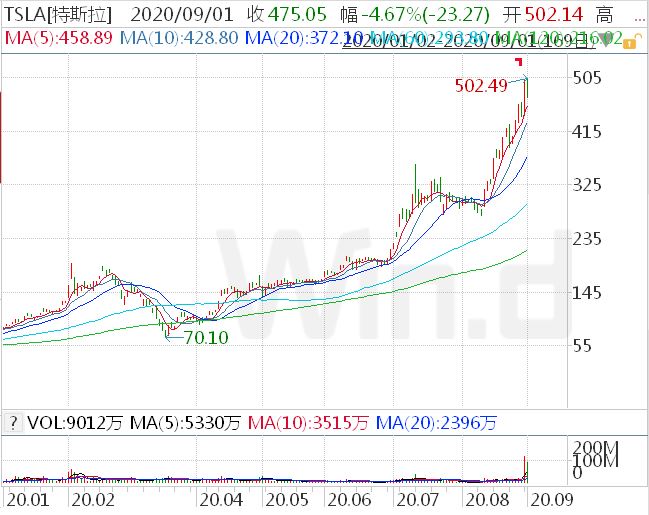This screenshot has height=515, width=649.
Task: Click the MA(20):372.10 price indicator label
Action: coord(304,38)
